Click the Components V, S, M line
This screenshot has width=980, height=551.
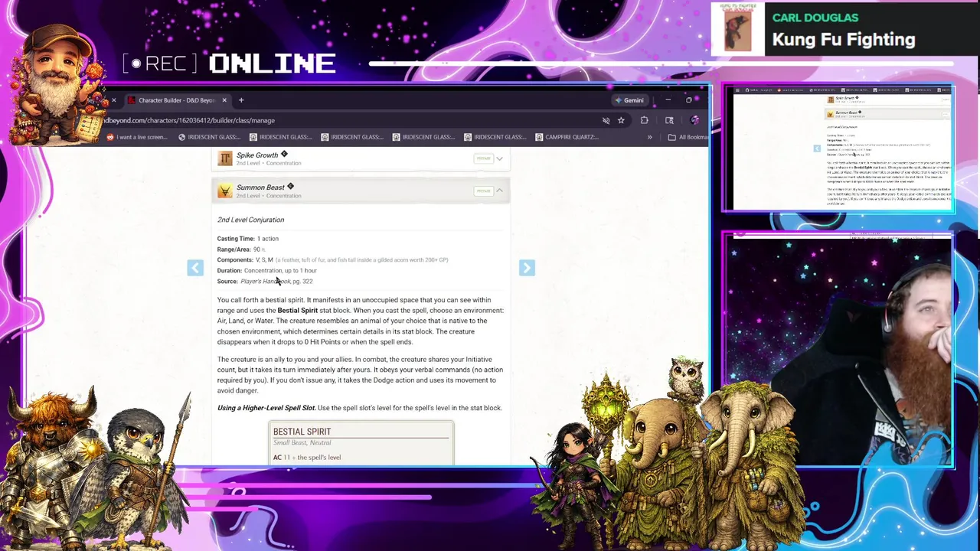[x=333, y=260]
